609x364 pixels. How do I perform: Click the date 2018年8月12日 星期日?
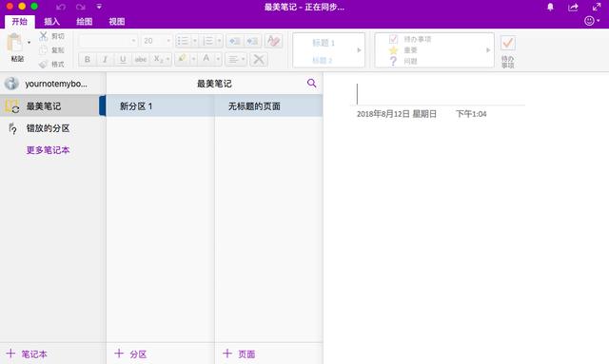tap(397, 114)
